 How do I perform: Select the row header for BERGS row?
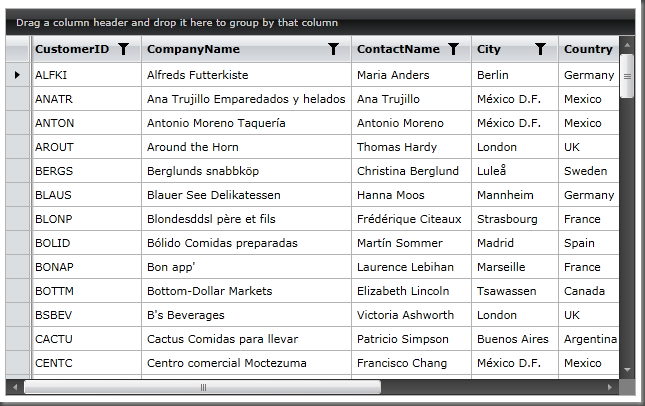coord(17,171)
